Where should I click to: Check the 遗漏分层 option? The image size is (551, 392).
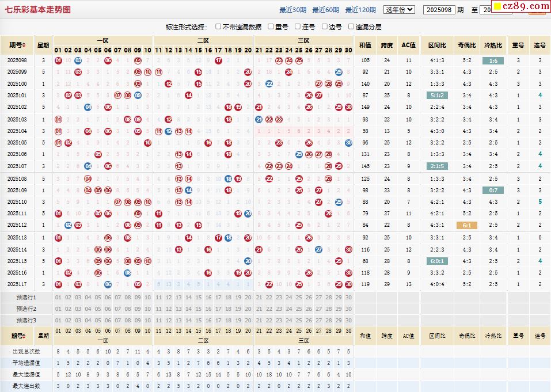(351, 26)
